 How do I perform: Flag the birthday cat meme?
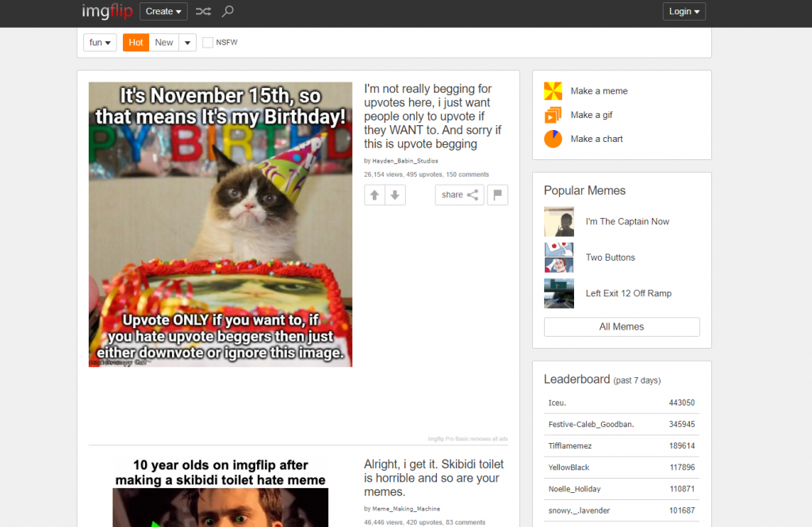(x=498, y=195)
